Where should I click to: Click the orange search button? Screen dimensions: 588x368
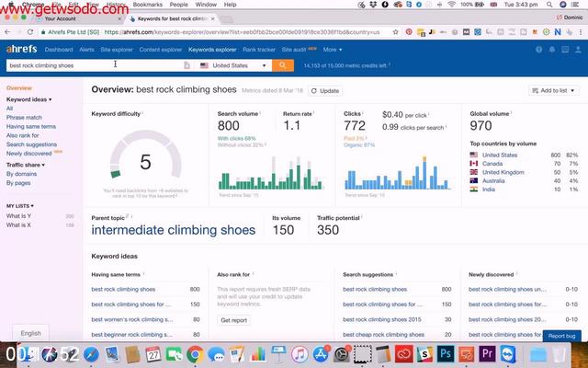point(283,65)
